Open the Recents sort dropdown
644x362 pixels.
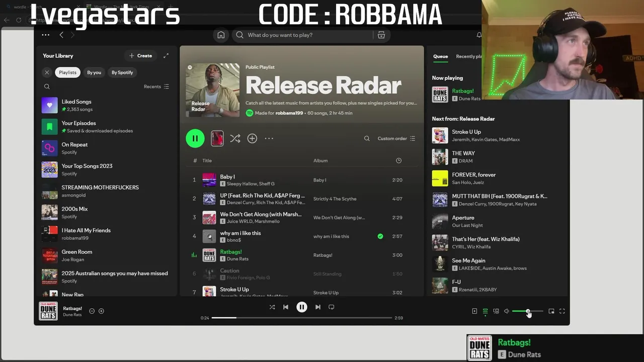156,86
